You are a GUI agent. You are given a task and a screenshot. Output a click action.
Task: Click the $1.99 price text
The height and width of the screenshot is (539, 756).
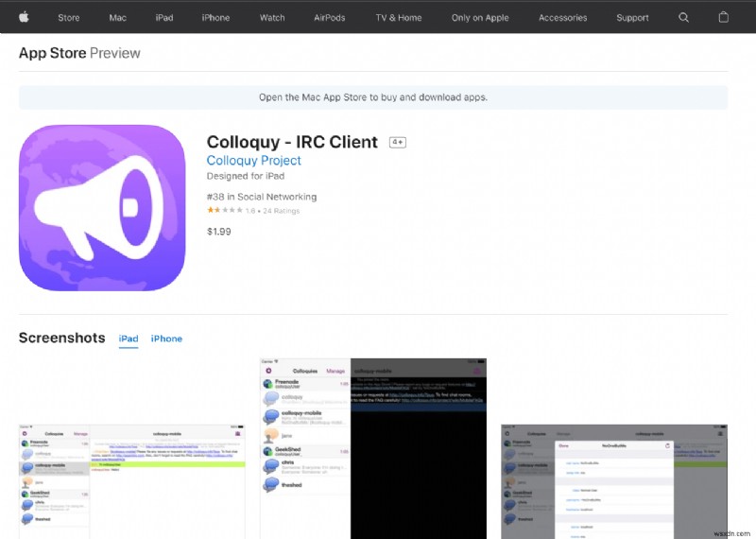point(219,232)
